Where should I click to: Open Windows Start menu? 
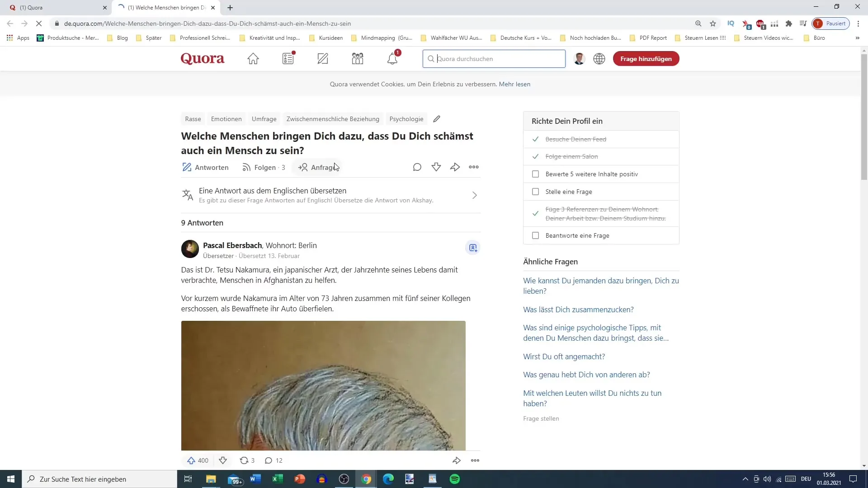[11, 479]
